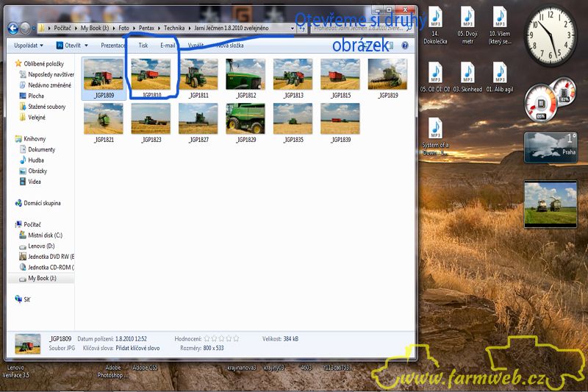
Task: Open the Uspořádat dropdown menu
Action: [x=28, y=46]
